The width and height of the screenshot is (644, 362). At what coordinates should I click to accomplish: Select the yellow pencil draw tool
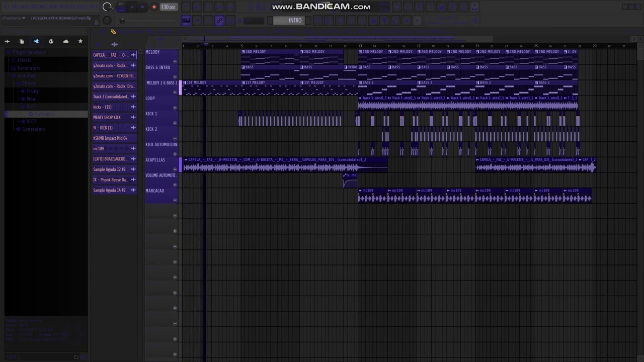coord(113,32)
